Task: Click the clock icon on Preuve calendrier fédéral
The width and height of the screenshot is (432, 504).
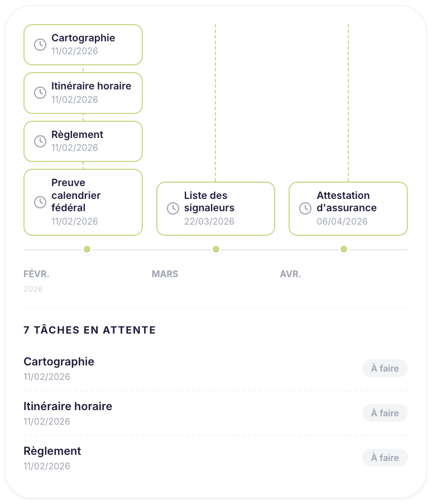Action: (x=39, y=202)
